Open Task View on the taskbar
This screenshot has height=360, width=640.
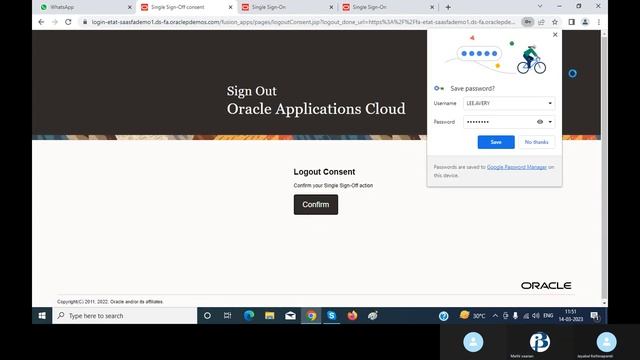coord(227,316)
